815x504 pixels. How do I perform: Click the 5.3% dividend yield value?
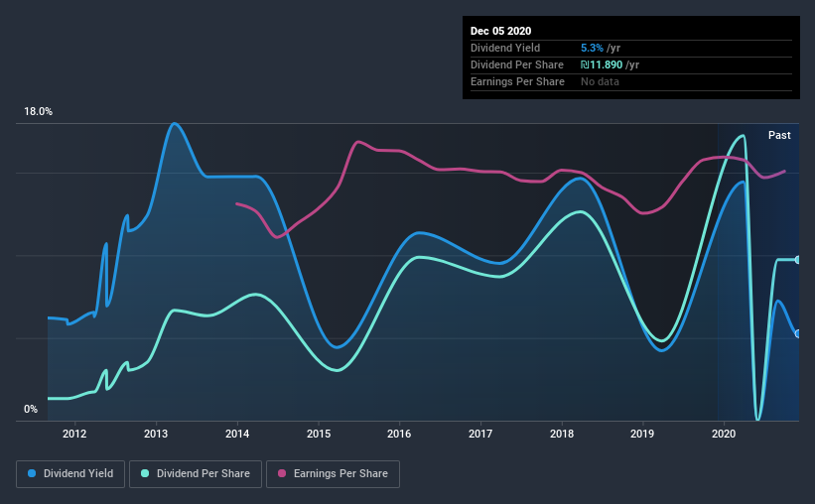click(x=592, y=48)
